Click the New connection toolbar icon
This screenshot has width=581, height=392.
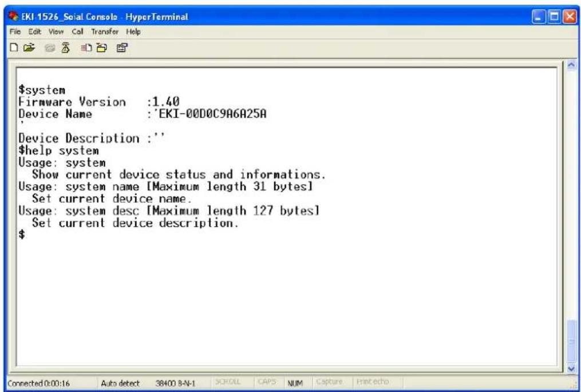[14, 47]
